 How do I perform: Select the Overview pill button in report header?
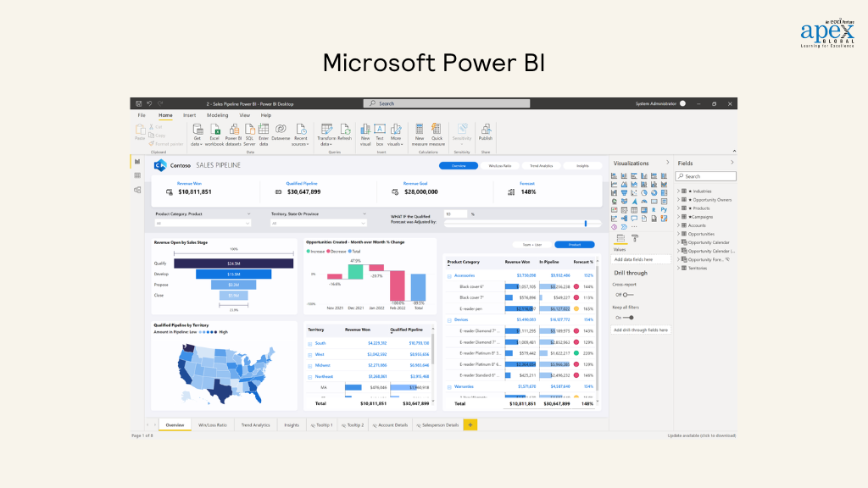point(459,165)
